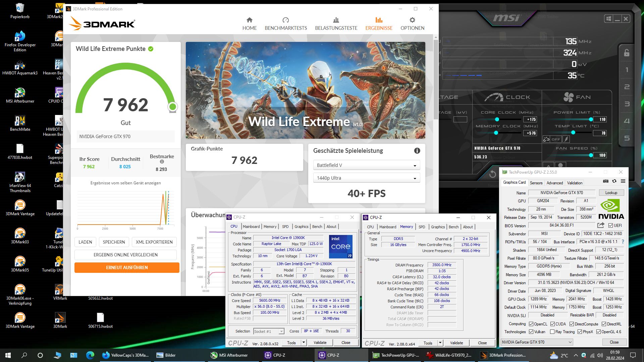Open the Battlefield V game dropdown
Viewport: 644px width, 362px height.
click(x=367, y=165)
